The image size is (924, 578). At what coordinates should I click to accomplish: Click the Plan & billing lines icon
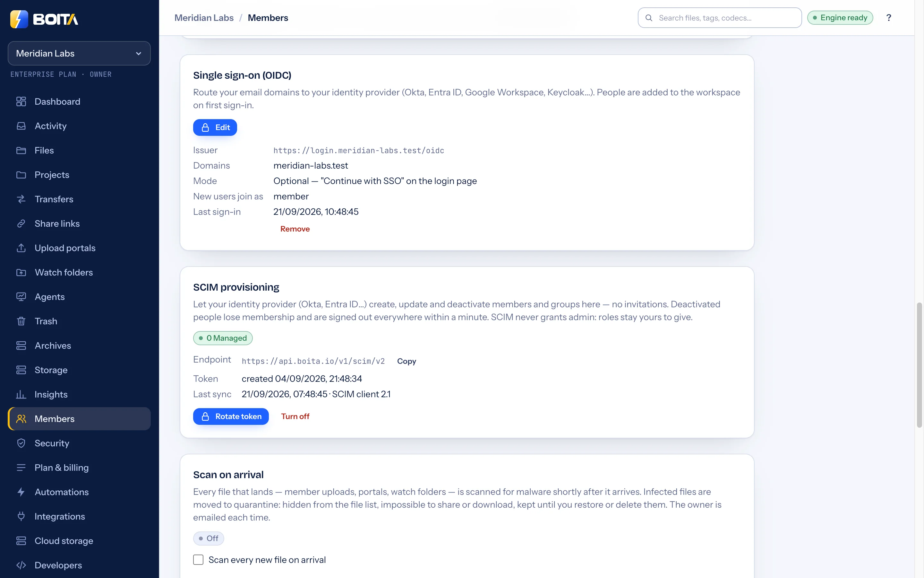(x=21, y=468)
